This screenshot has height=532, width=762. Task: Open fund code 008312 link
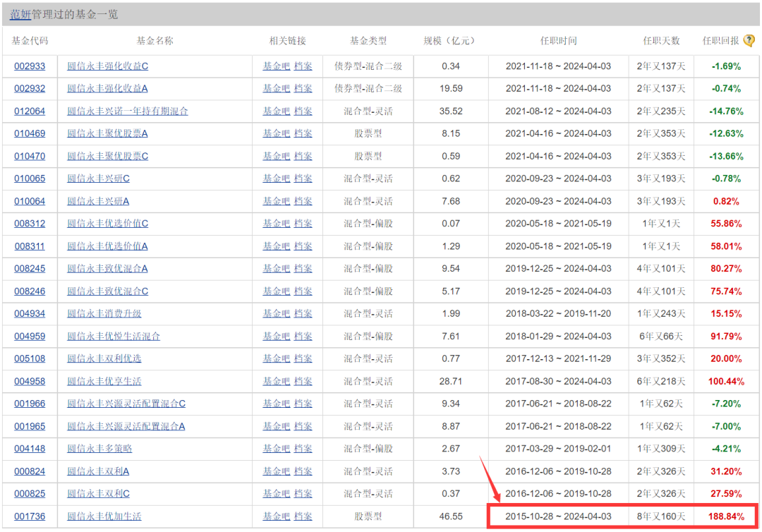[x=30, y=224]
